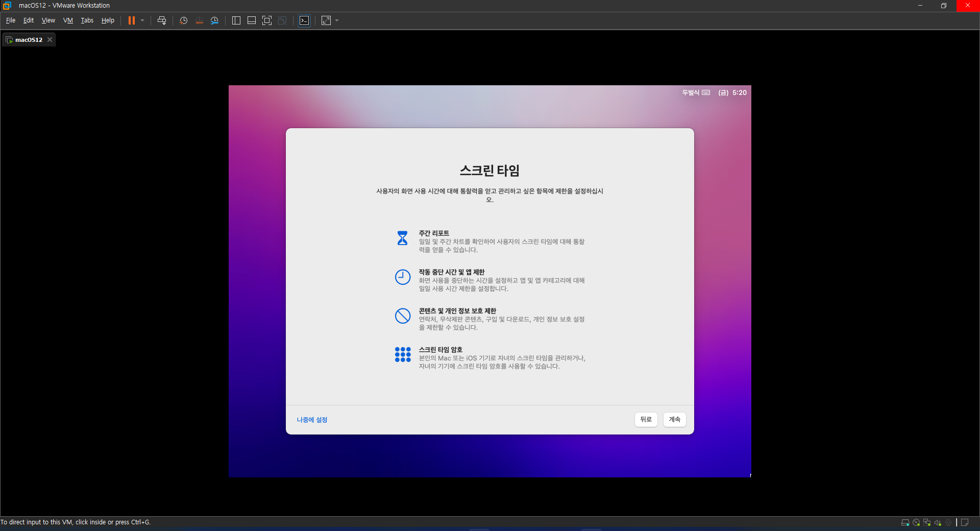Click the 뒤로 back button

click(646, 419)
